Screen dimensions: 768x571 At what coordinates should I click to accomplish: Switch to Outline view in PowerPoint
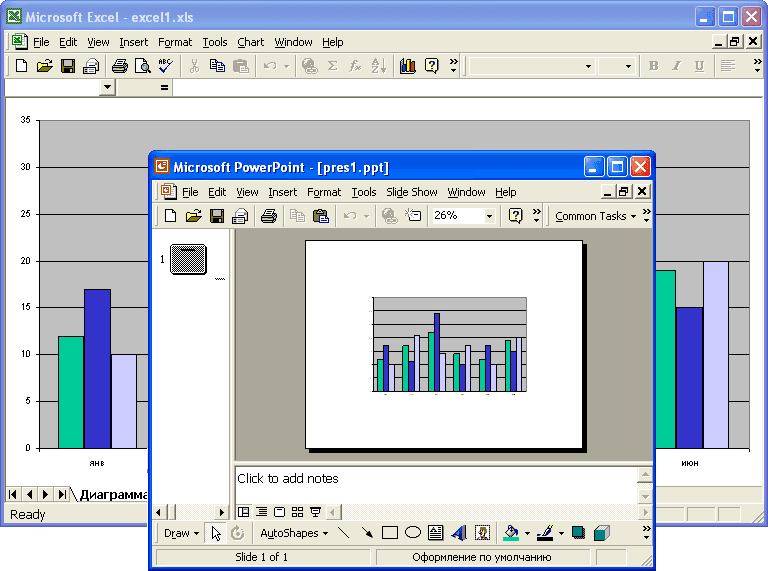pos(262,512)
